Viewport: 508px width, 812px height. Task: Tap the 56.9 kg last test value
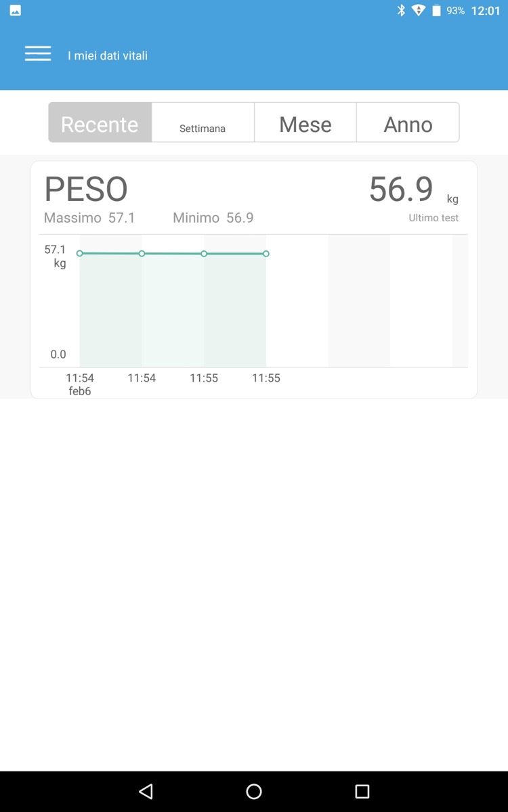401,189
